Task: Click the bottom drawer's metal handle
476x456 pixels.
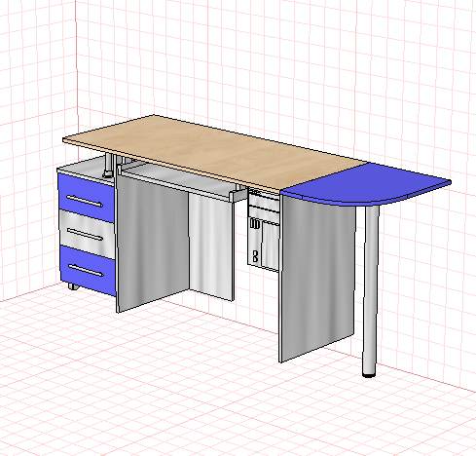Action: (x=86, y=271)
